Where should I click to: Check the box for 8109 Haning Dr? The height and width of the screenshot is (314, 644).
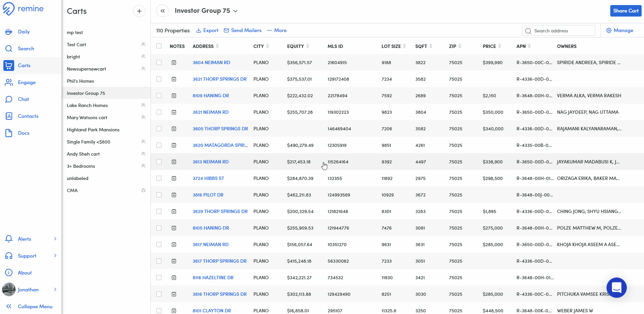point(159,96)
